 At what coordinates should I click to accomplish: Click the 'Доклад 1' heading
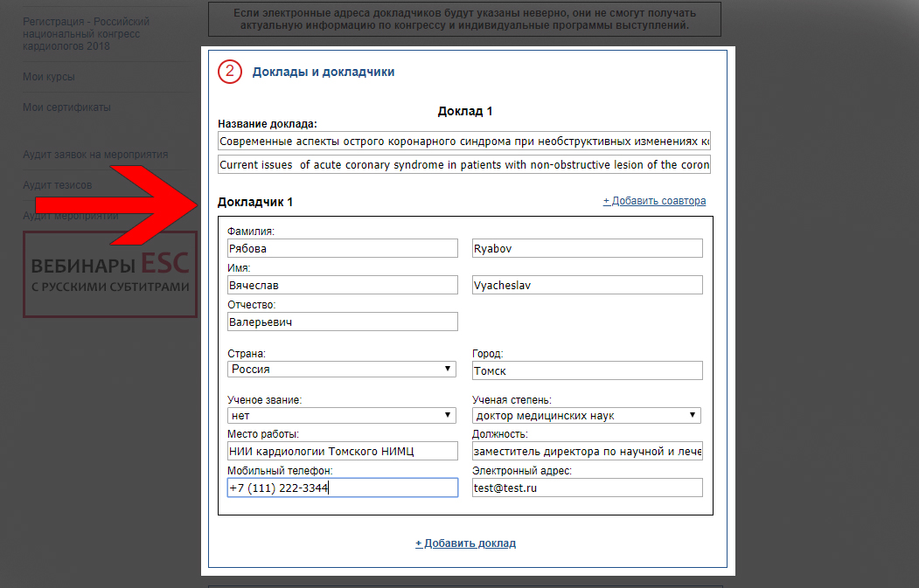(465, 111)
